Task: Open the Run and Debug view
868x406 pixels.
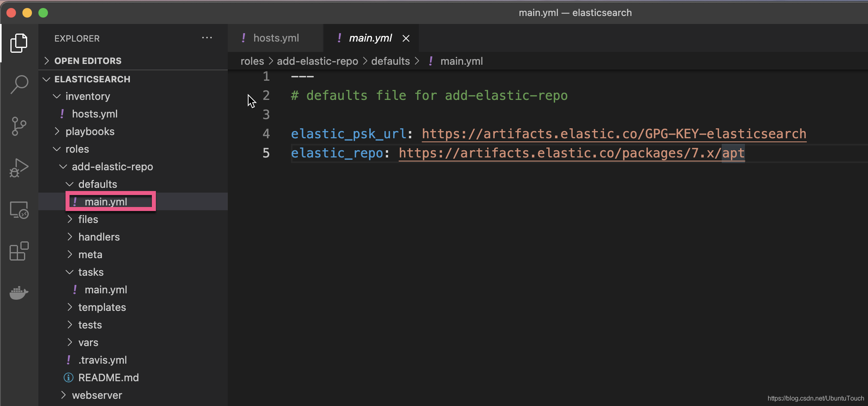Action: (19, 168)
